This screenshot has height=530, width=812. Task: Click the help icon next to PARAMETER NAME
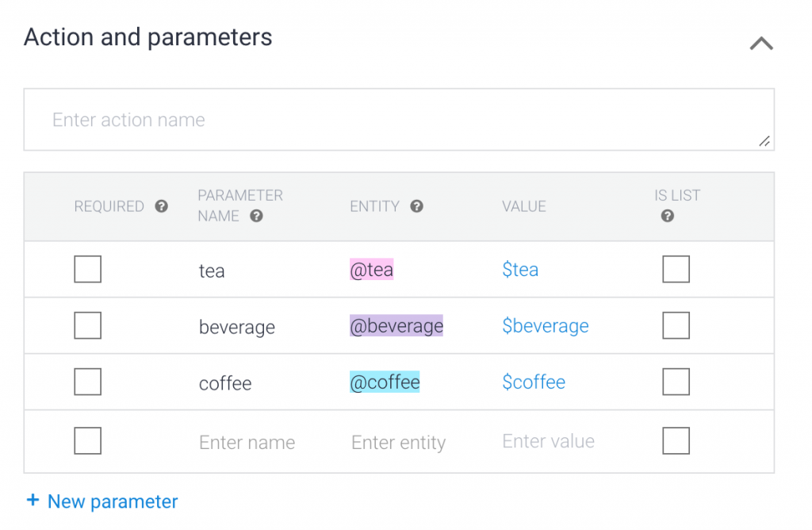(256, 216)
